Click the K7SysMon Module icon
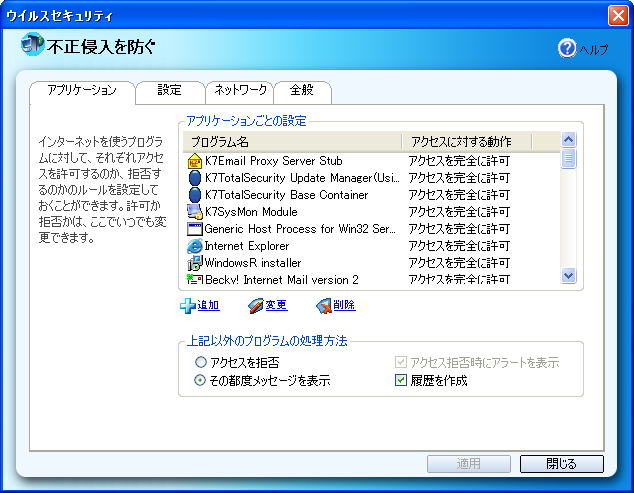Viewport: 634px width, 493px height. (195, 212)
